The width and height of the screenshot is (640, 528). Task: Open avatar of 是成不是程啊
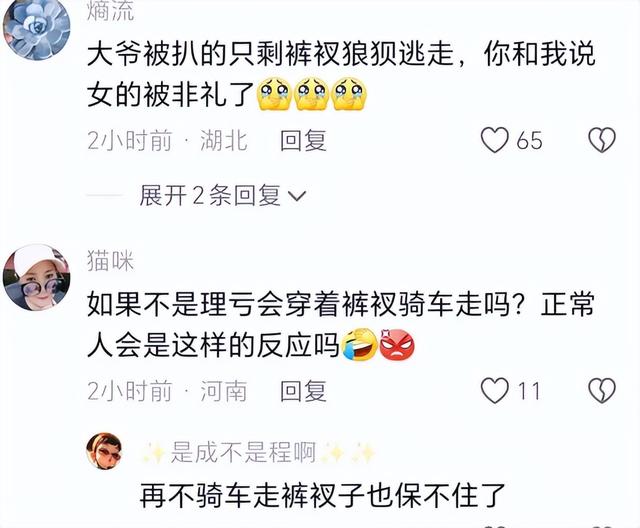click(x=104, y=451)
